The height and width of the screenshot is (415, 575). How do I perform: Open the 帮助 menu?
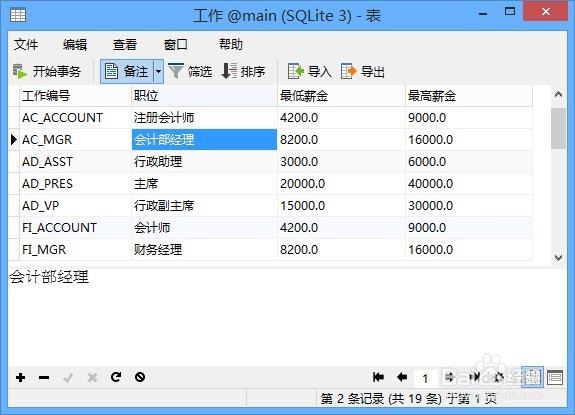(231, 44)
